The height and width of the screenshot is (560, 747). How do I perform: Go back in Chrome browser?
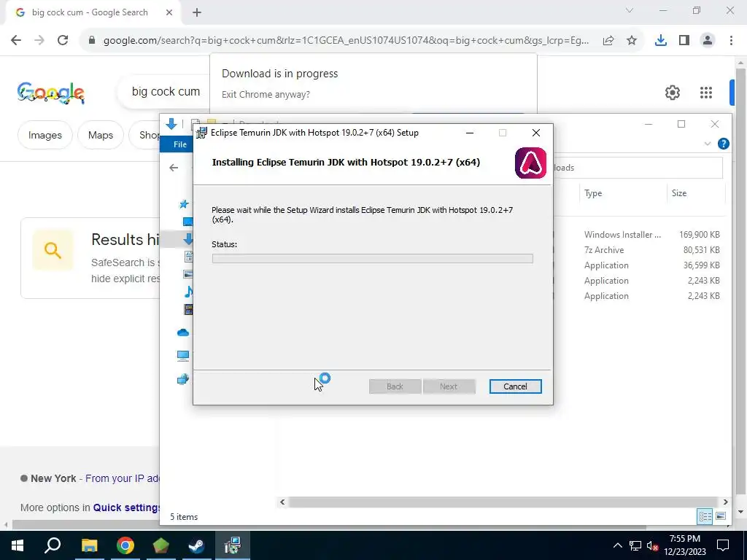16,41
